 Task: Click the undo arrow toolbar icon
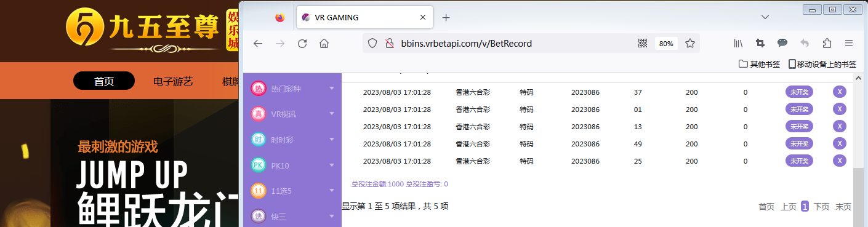805,44
